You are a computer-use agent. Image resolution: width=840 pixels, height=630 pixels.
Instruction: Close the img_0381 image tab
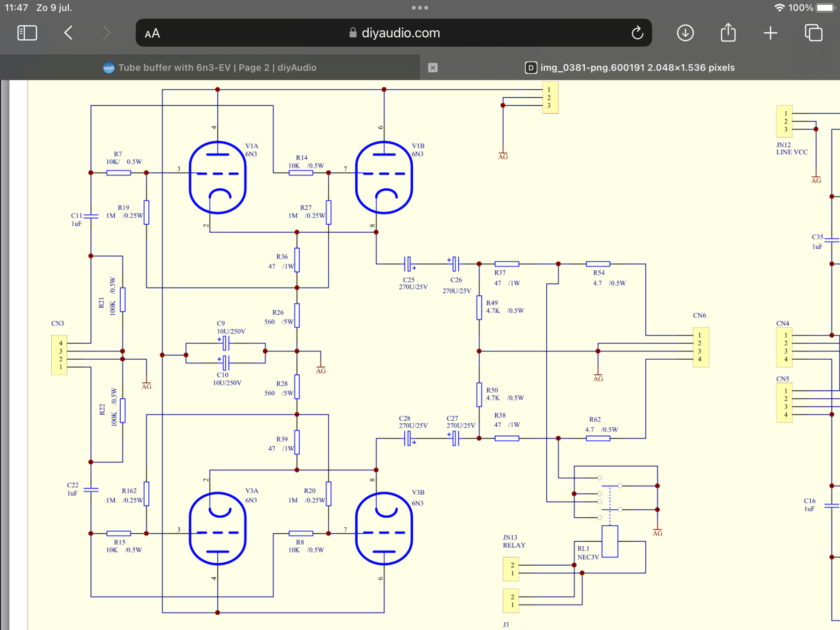(x=433, y=68)
